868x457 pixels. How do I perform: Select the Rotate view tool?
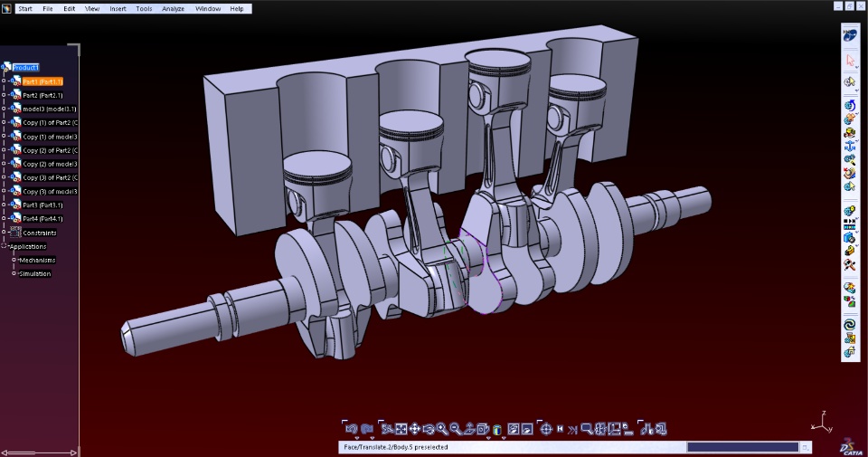pos(429,429)
